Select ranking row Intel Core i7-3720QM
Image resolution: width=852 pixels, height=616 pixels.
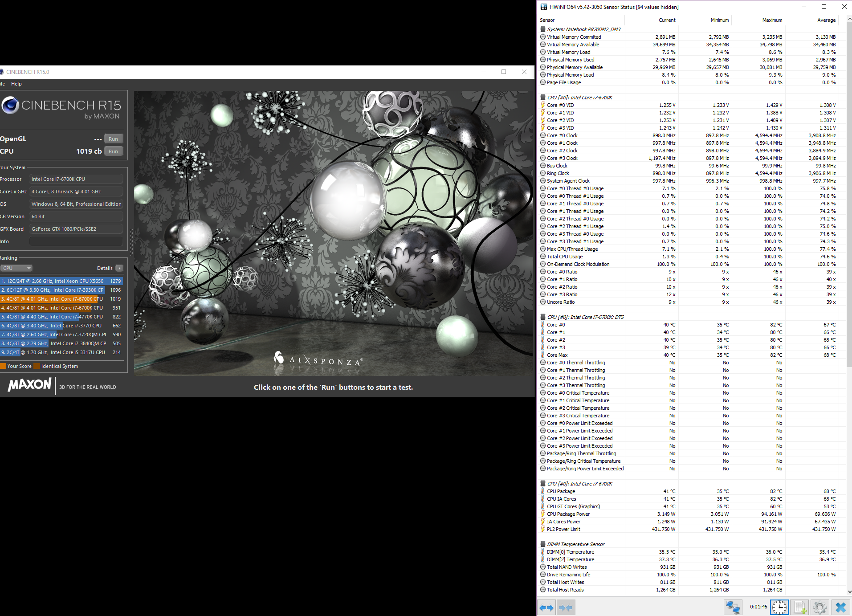(x=61, y=335)
